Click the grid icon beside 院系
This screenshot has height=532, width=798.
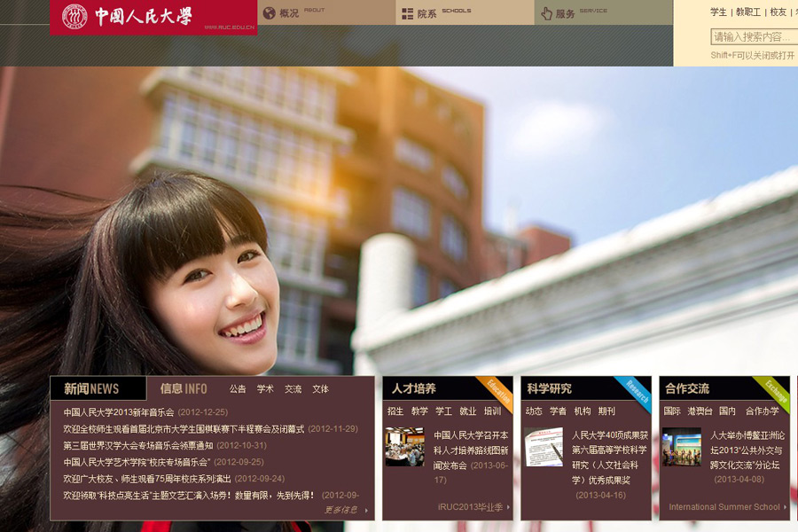pos(407,13)
